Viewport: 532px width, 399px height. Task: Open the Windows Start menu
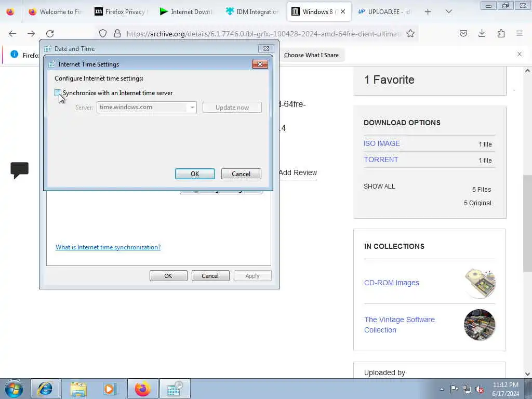coord(14,389)
